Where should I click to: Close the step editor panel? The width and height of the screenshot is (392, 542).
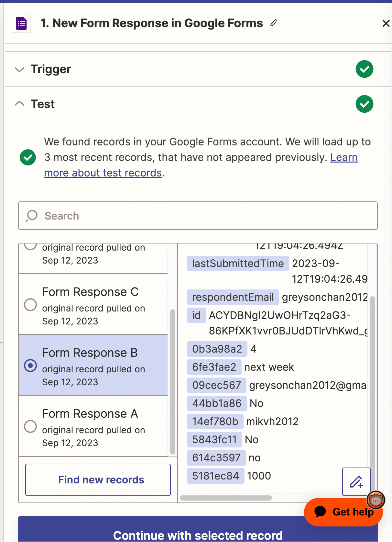coord(386,23)
